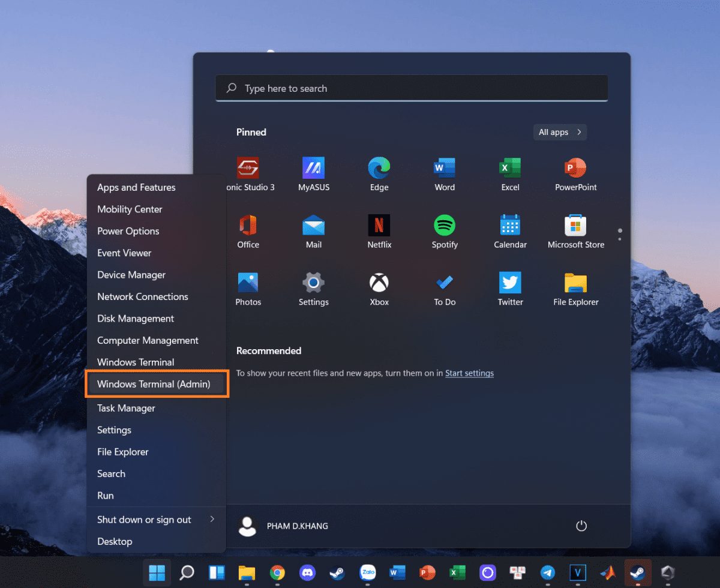This screenshot has width=720, height=588.
Task: Open Excel from the Start menu pinned grid
Action: [510, 173]
